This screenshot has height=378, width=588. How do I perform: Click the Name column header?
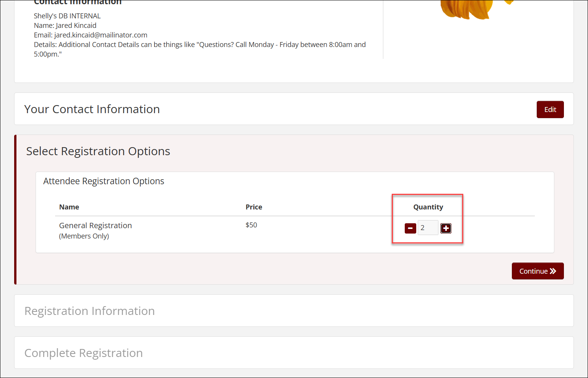point(69,207)
